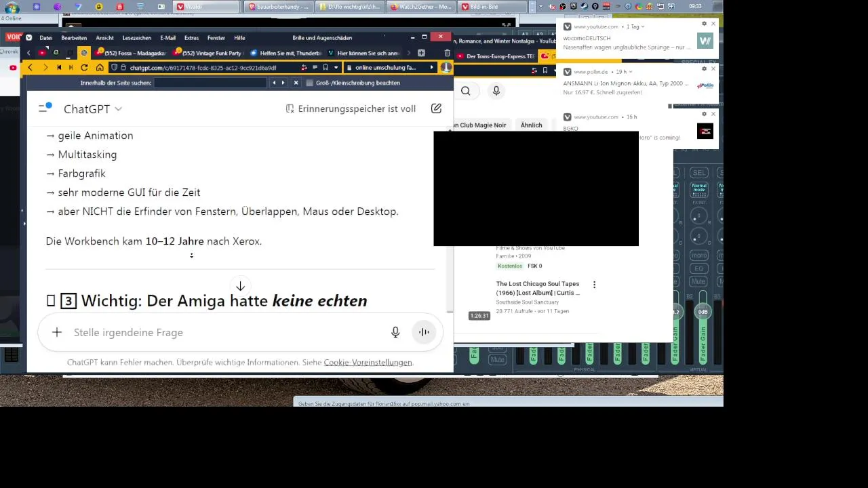Open the Fenster menu
Image resolution: width=868 pixels, height=488 pixels.
pyautogui.click(x=216, y=38)
